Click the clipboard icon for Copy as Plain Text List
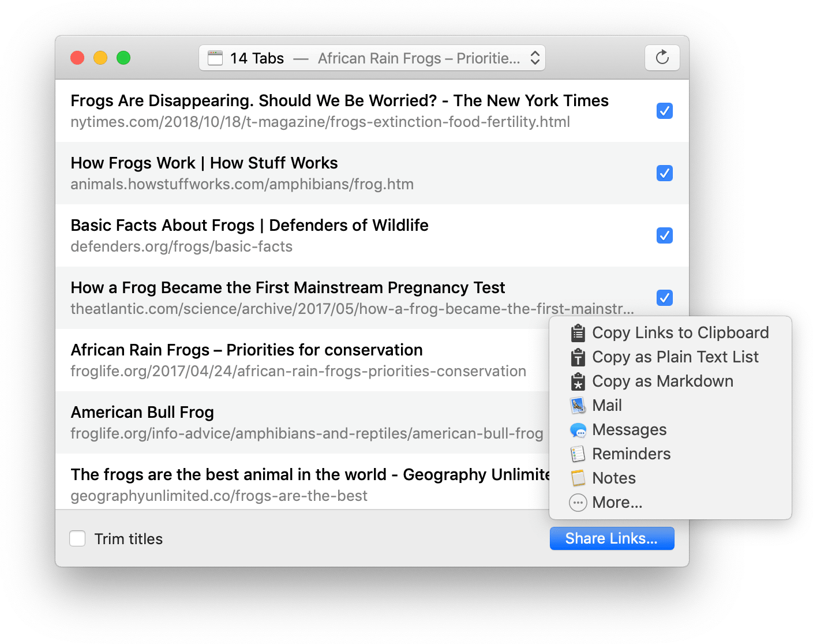The height and width of the screenshot is (644, 813). coord(578,357)
